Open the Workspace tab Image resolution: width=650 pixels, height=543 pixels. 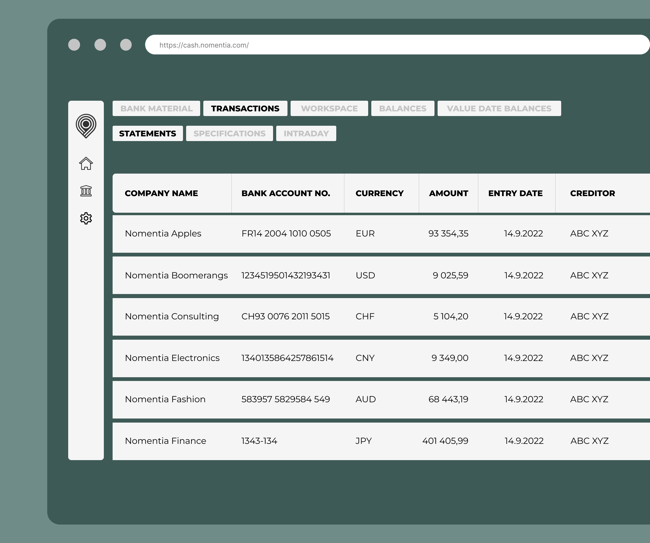click(x=329, y=109)
